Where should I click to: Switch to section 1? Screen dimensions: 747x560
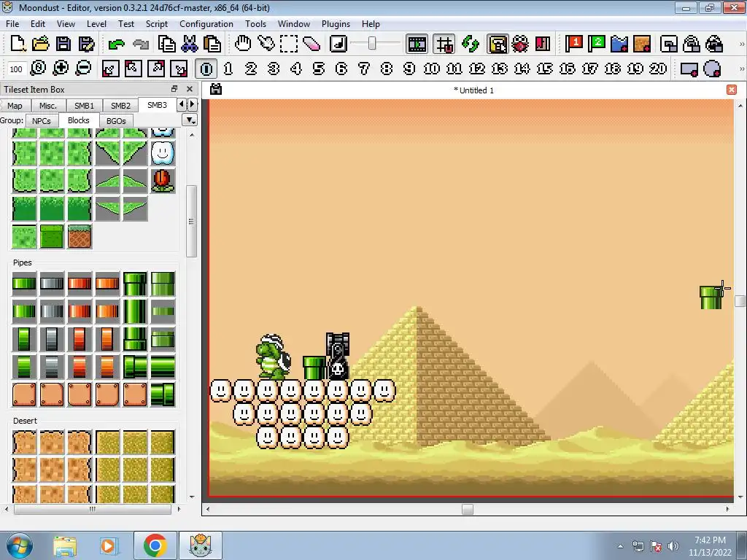tap(228, 69)
